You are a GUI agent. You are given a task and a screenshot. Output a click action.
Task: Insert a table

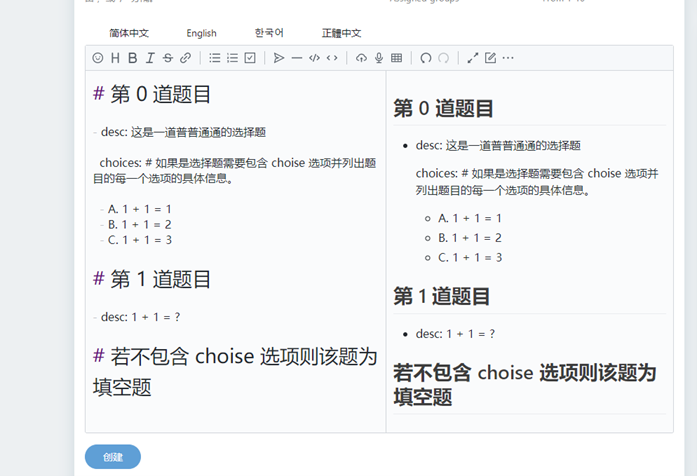397,58
